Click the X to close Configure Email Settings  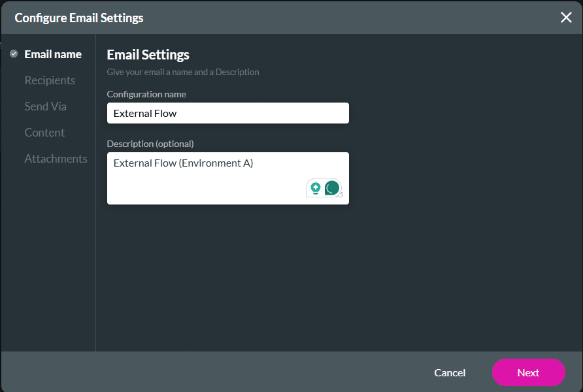(x=566, y=18)
